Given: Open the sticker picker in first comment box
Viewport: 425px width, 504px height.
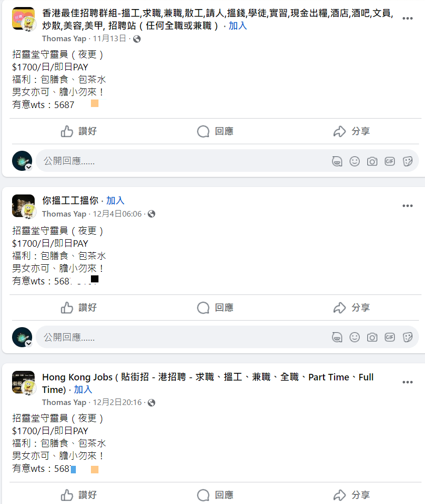Looking at the screenshot, I should coord(407,161).
